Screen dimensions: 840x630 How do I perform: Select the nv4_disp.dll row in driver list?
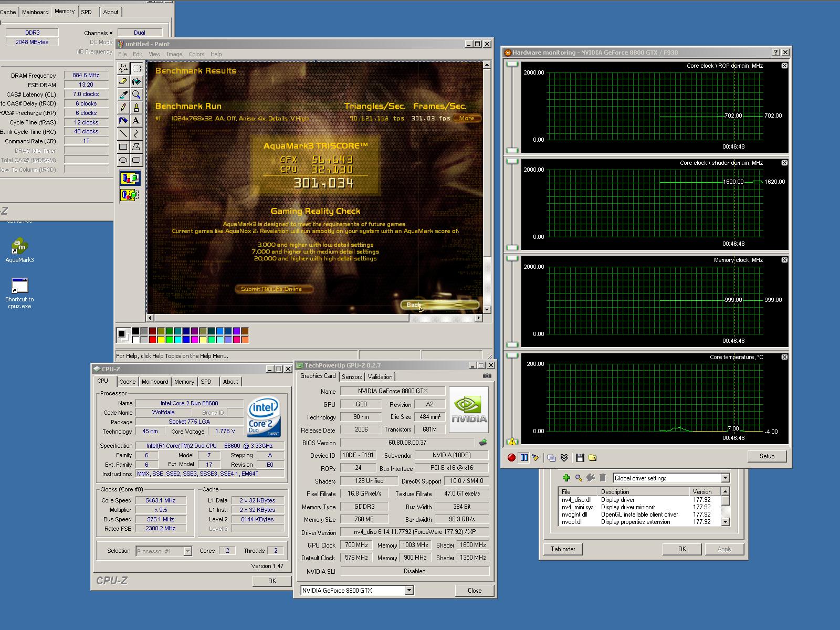(639, 500)
